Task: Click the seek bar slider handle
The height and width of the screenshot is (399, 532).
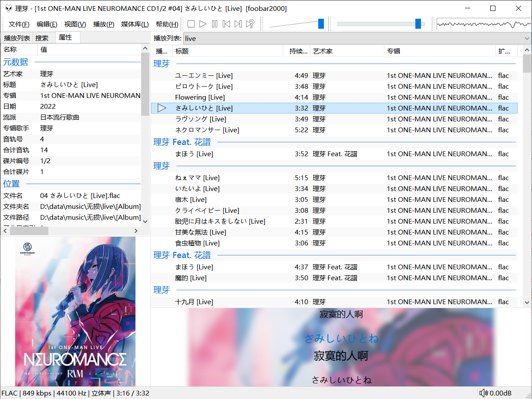Action: 418,24
